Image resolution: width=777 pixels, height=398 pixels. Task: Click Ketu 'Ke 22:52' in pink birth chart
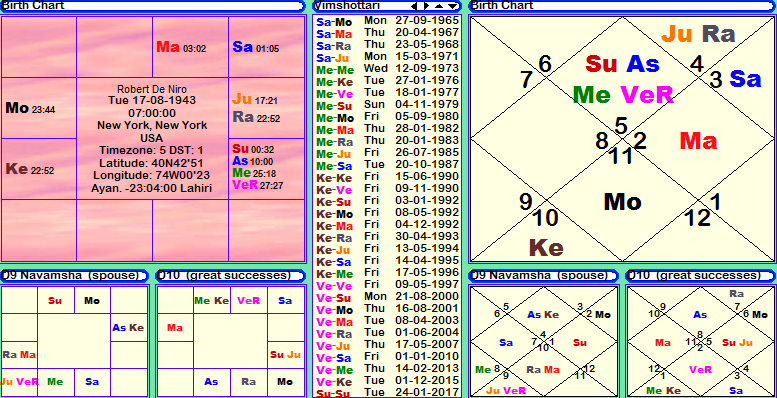pyautogui.click(x=29, y=170)
